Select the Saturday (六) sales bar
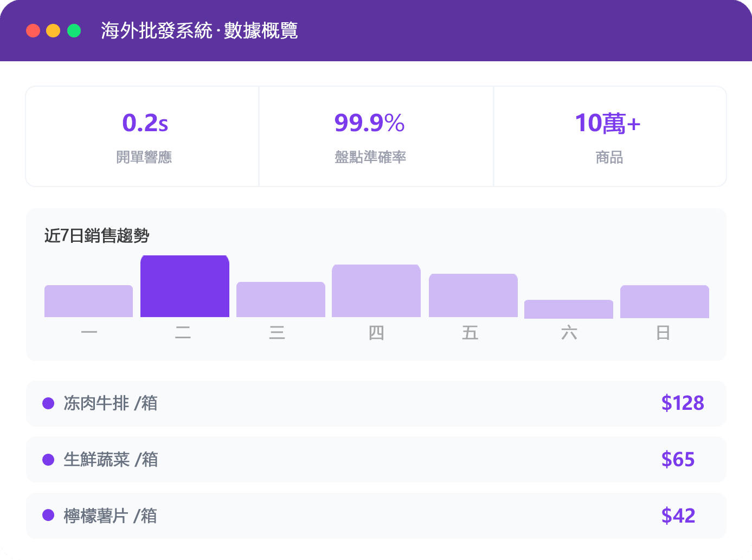Image resolution: width=752 pixels, height=560 pixels. [x=569, y=309]
